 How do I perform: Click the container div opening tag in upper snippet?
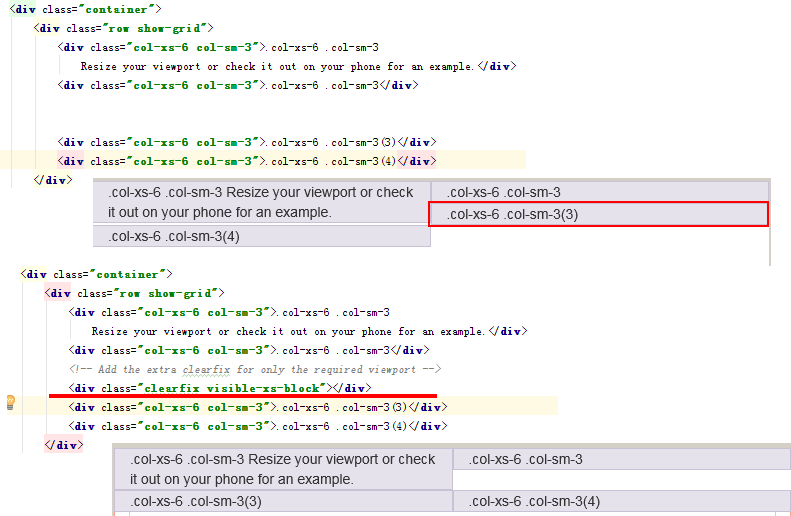click(86, 9)
